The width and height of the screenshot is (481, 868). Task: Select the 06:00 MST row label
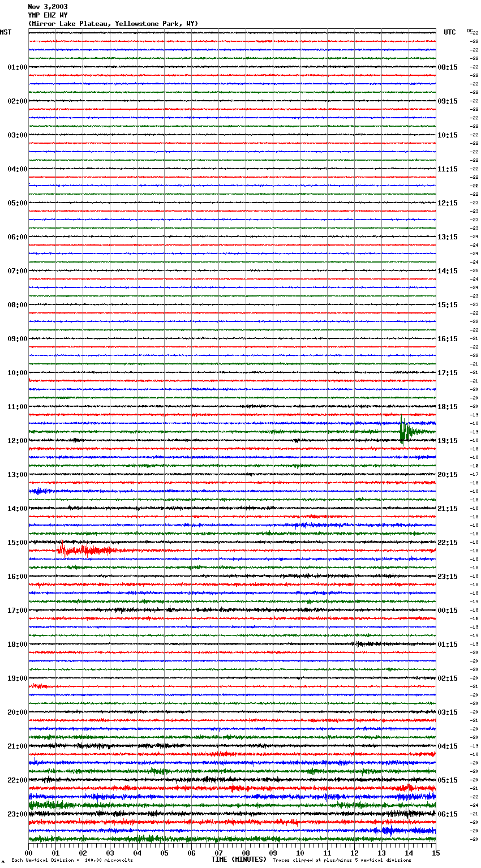pos(17,237)
